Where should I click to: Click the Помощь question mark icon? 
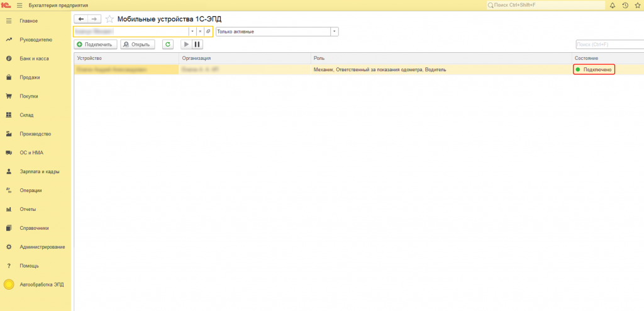coord(9,266)
